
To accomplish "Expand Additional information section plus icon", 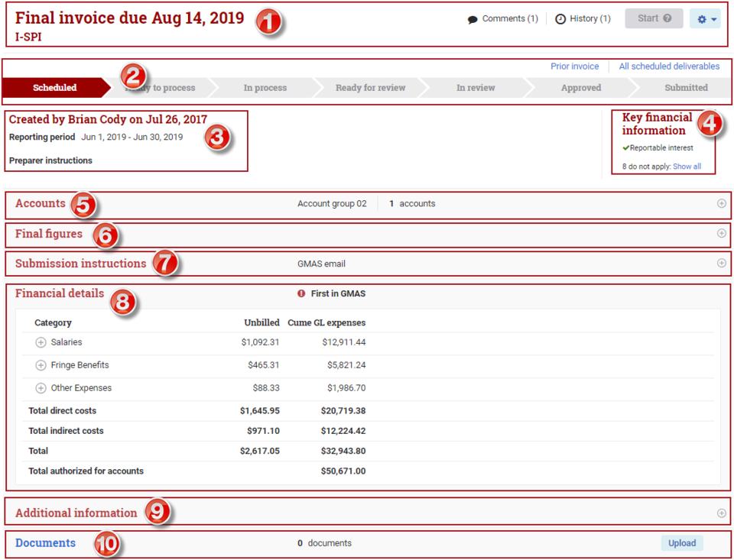I will tap(721, 513).
